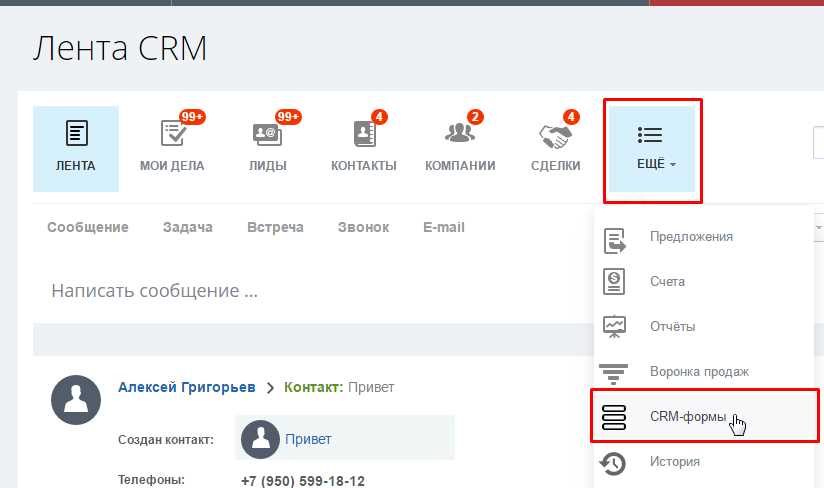Click the Отчёты chart icon
This screenshot has height=488, width=824.
614,326
